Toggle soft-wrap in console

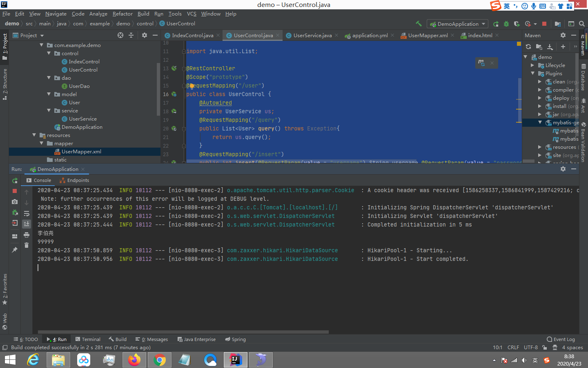click(x=27, y=213)
